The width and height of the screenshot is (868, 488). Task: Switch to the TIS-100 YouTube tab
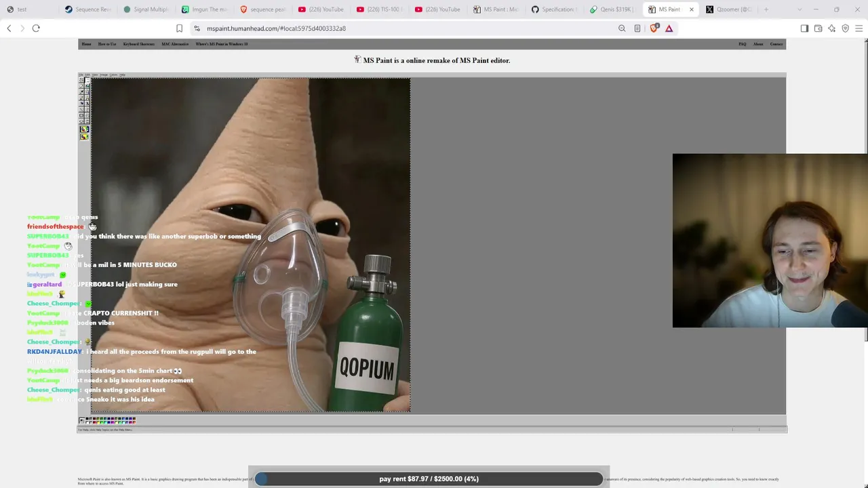(380, 9)
